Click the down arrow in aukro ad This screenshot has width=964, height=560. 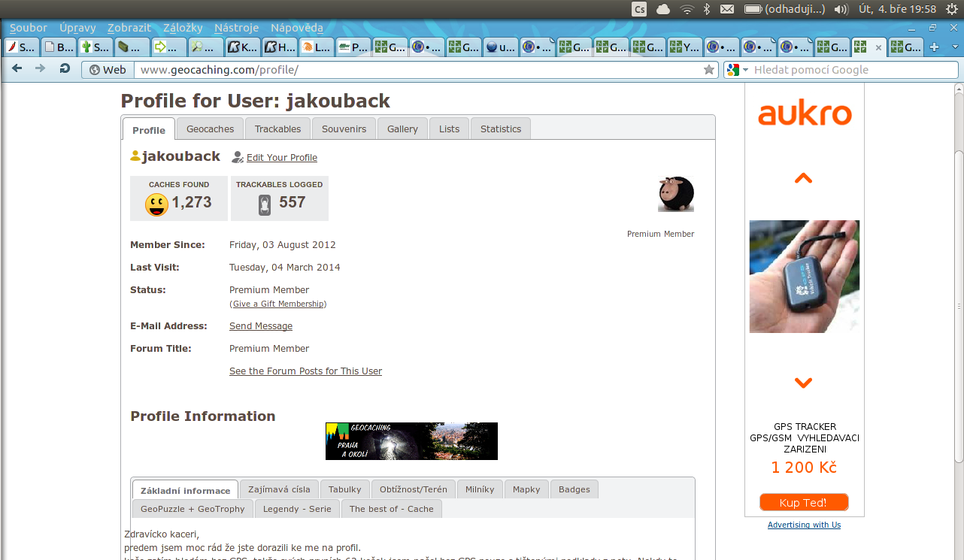coord(803,383)
